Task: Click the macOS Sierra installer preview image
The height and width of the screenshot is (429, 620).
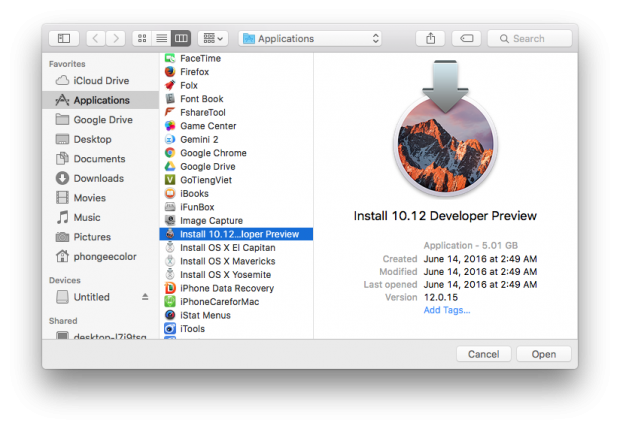Action: tap(445, 130)
